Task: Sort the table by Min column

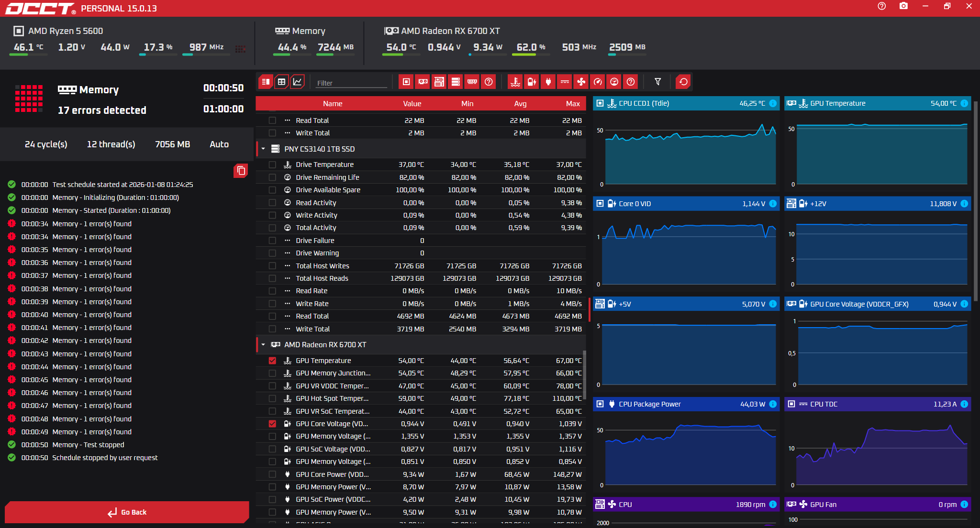Action: click(x=468, y=104)
